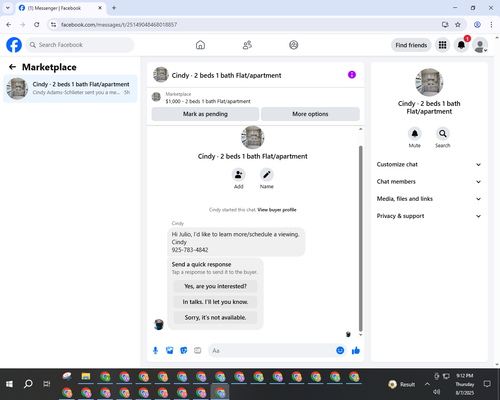Select the Cindy conversation in the Marketplace list
500x400 pixels.
(x=70, y=88)
